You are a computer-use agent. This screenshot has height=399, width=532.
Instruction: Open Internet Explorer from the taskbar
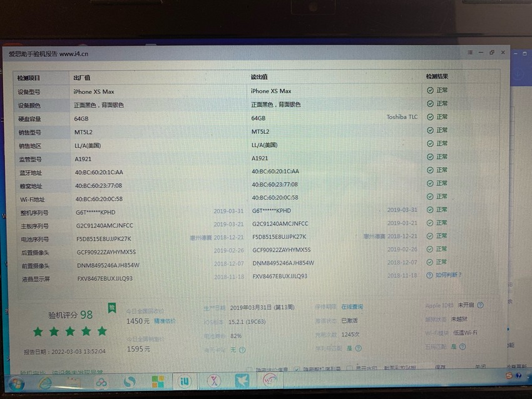tap(45, 383)
